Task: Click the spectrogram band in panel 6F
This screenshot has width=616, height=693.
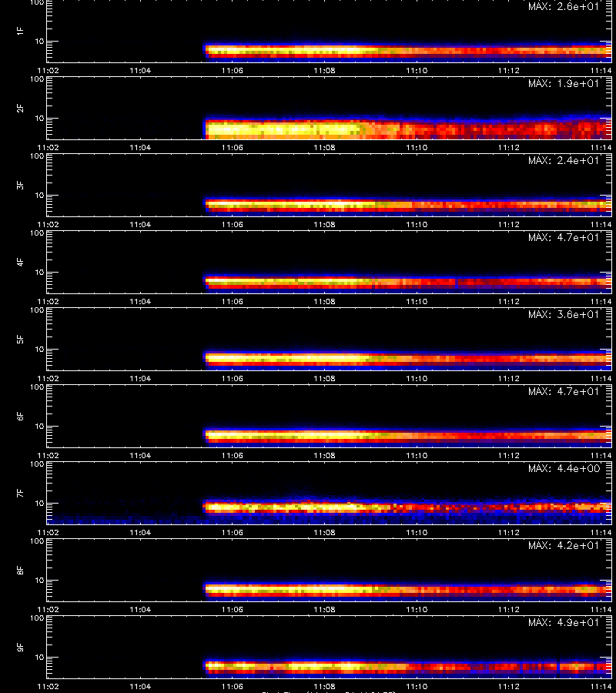Action: pos(407,437)
